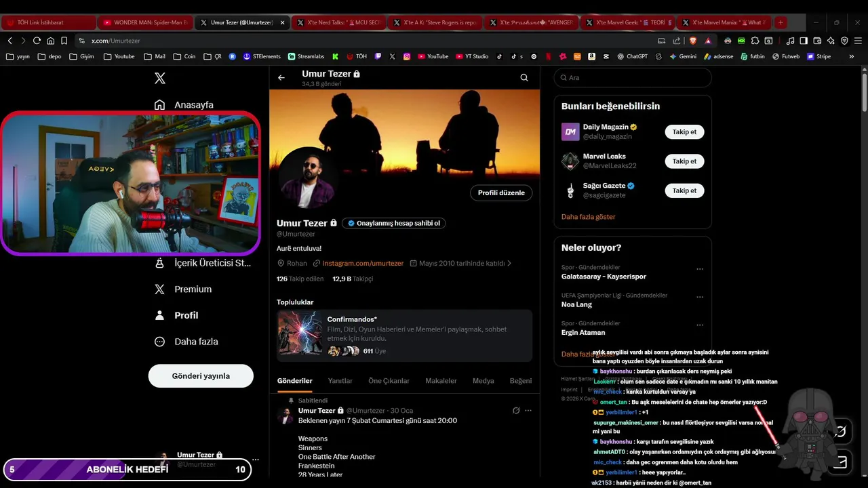Click the Brave Rewards triangle icon
The image size is (868, 488).
tap(708, 41)
